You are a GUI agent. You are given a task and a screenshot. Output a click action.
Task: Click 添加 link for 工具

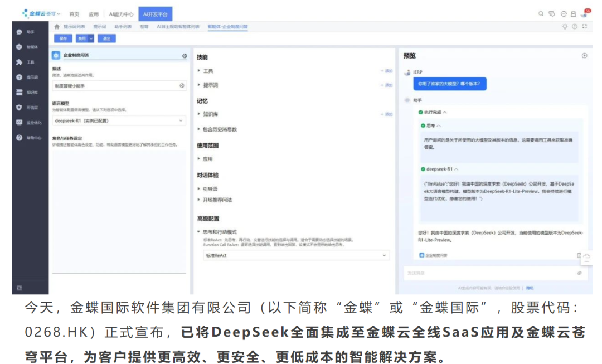point(387,71)
